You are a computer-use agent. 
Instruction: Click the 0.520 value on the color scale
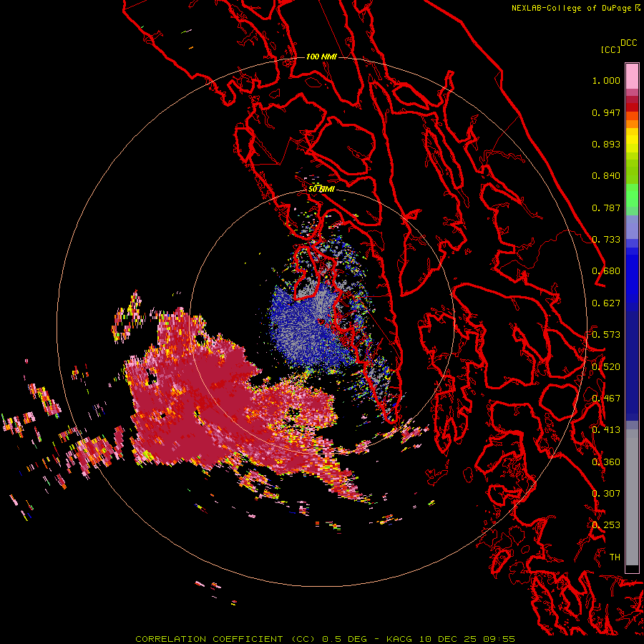pos(606,367)
